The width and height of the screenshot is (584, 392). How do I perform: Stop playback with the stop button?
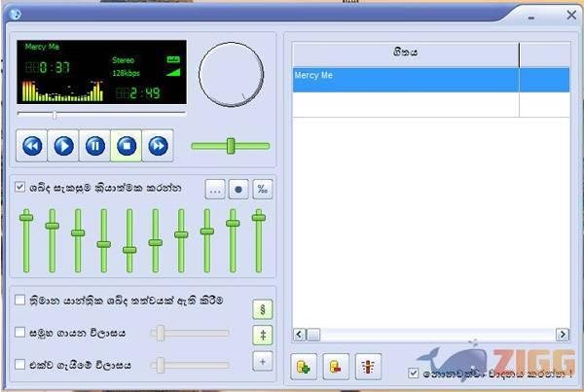[x=126, y=146]
